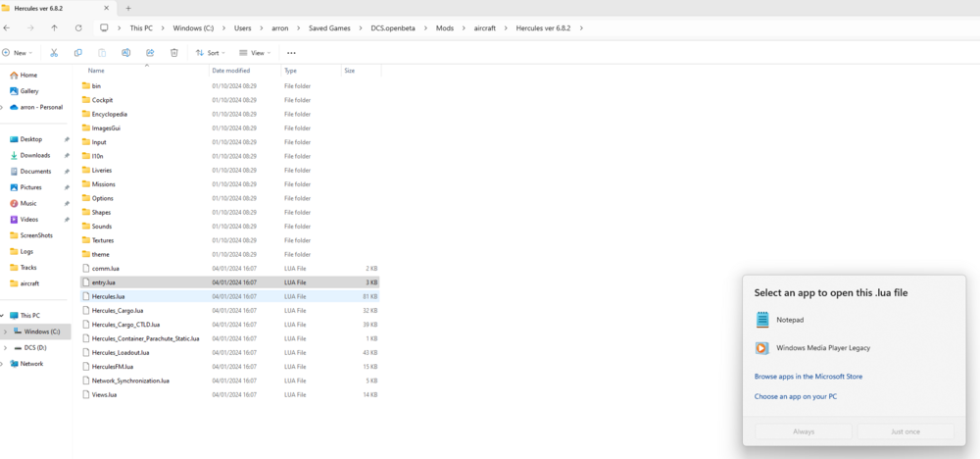Select the Hercules_Loadout.lua file
Screen dimensions: 980x459
[x=230, y=353]
